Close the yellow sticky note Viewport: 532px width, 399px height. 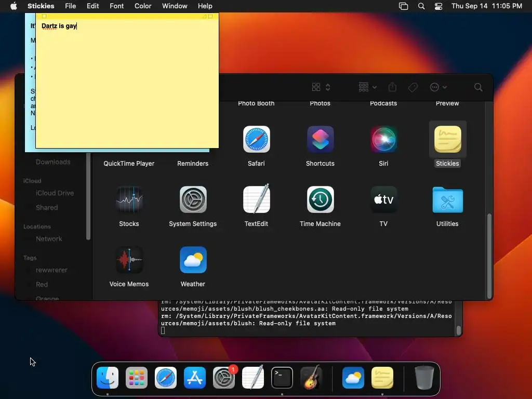tap(44, 16)
